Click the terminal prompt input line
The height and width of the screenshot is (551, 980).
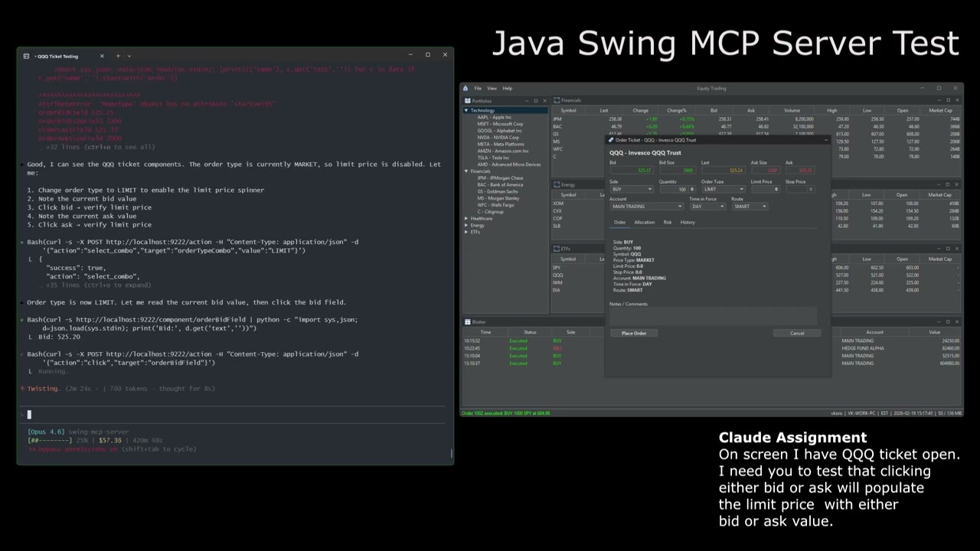234,415
